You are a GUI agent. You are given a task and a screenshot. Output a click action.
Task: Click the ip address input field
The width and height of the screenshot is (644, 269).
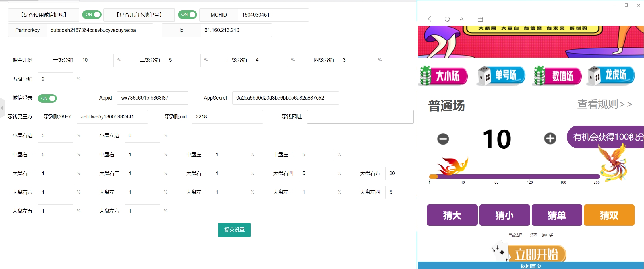coord(236,30)
